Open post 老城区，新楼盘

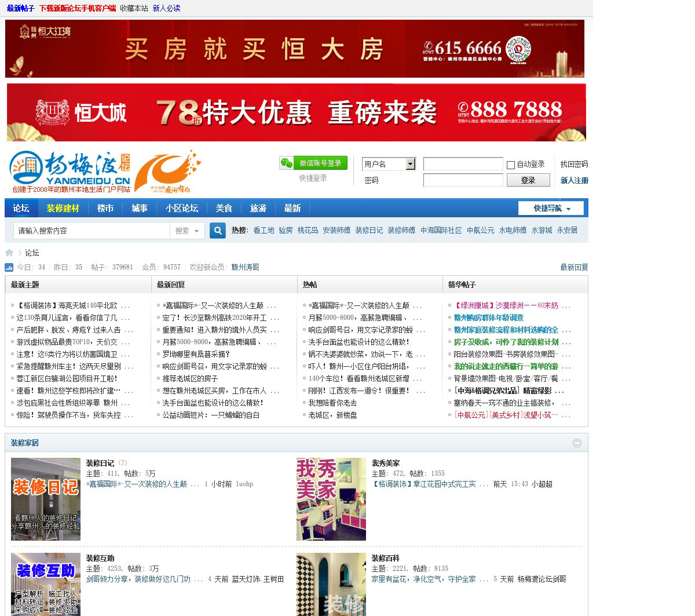point(332,415)
